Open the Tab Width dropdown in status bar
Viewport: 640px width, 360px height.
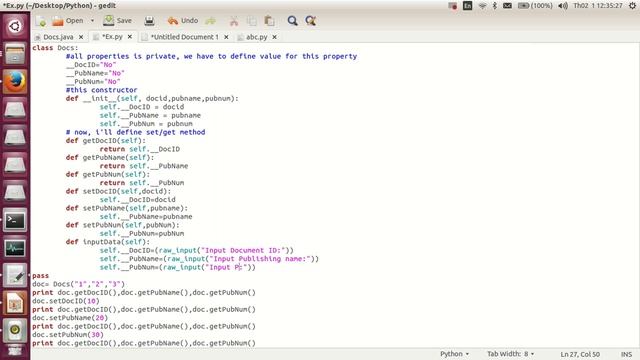pos(510,354)
